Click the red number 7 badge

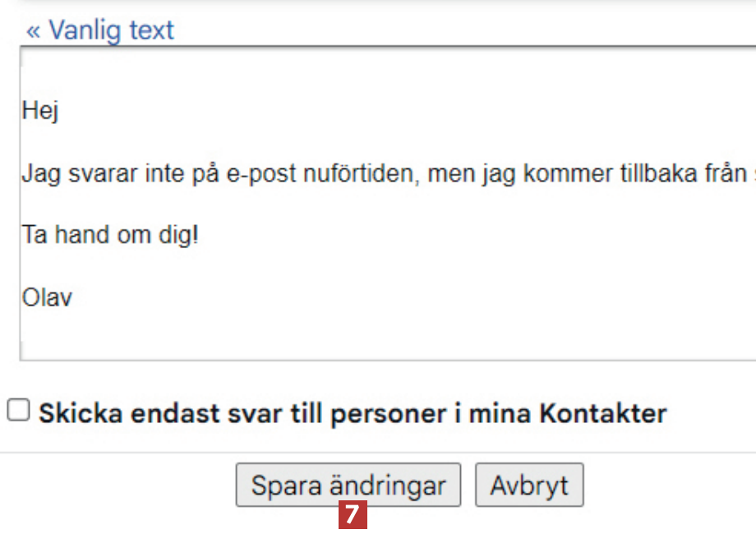[353, 515]
